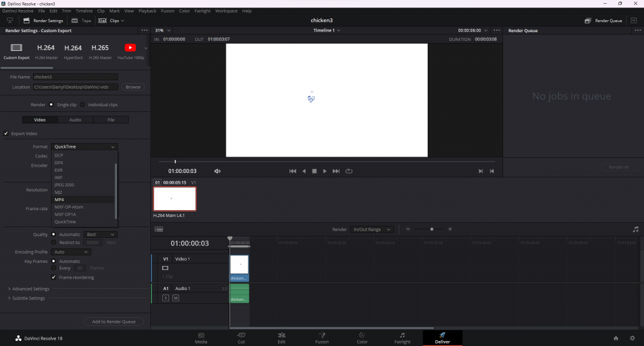Mute viewer audio speaker icon

coord(217,171)
